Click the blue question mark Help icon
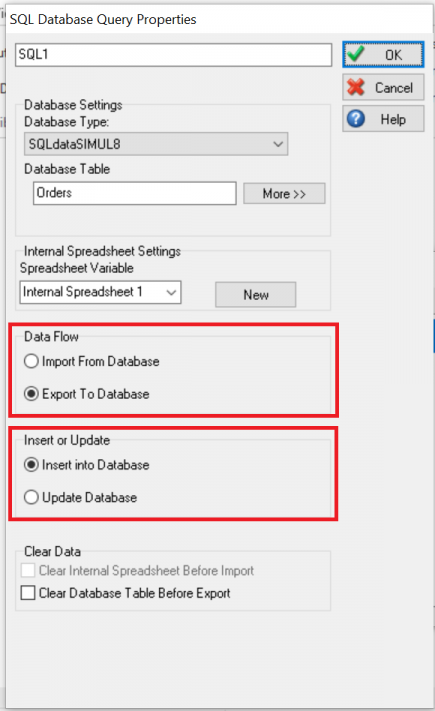 click(x=356, y=119)
